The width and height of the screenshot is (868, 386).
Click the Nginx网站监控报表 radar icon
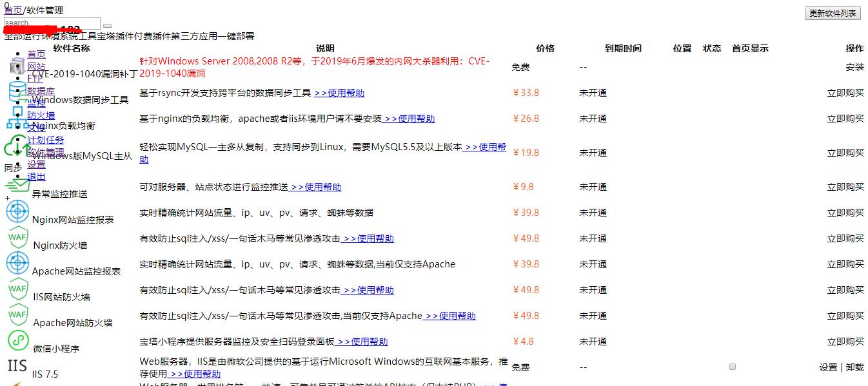18,212
